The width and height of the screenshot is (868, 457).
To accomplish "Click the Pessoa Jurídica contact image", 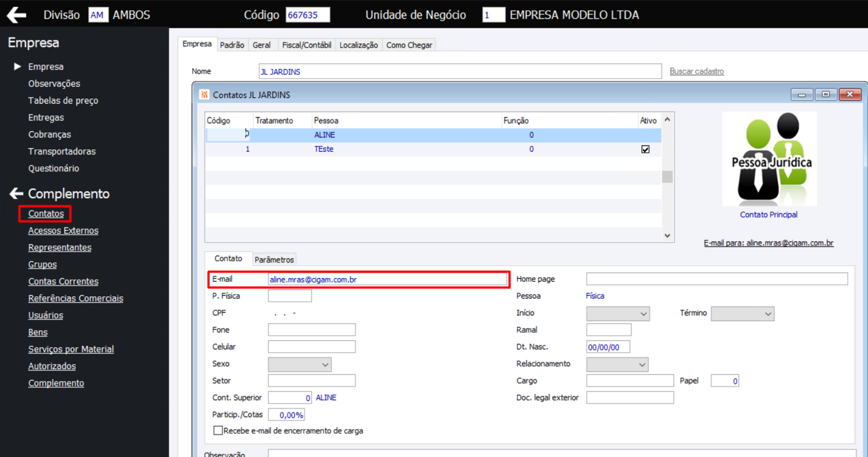I will pos(769,159).
